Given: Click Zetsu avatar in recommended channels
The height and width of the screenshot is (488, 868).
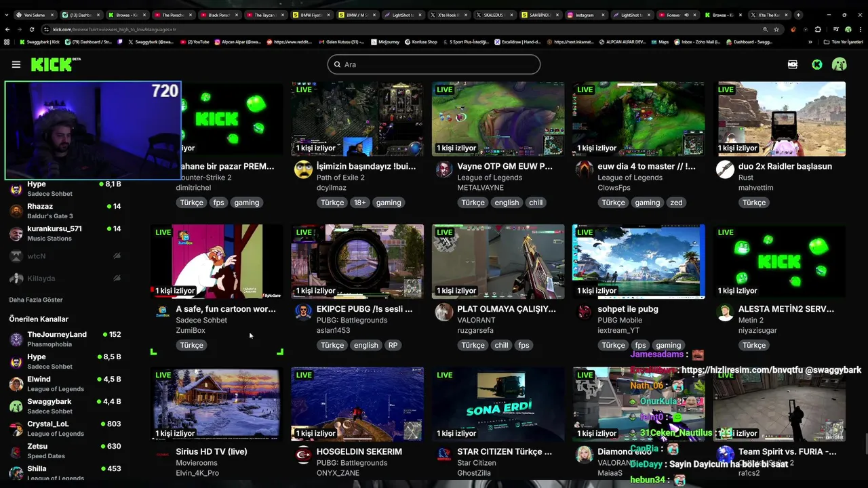Looking at the screenshot, I should pyautogui.click(x=16, y=451).
